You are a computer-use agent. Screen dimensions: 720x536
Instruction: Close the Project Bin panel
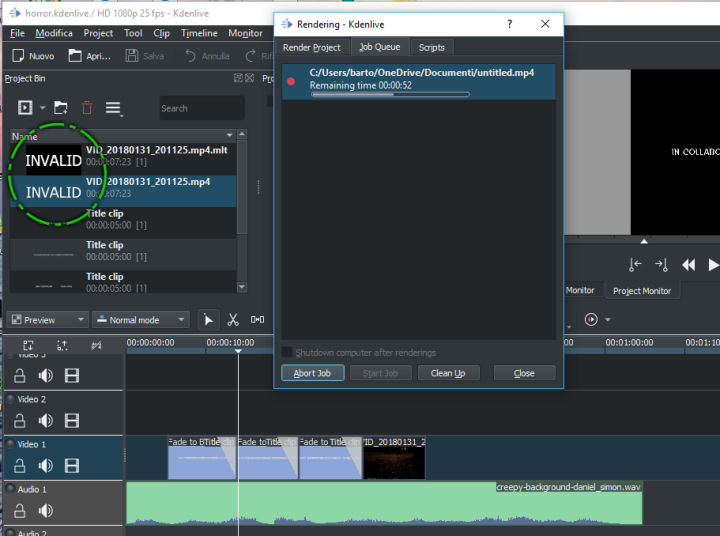pyautogui.click(x=249, y=78)
